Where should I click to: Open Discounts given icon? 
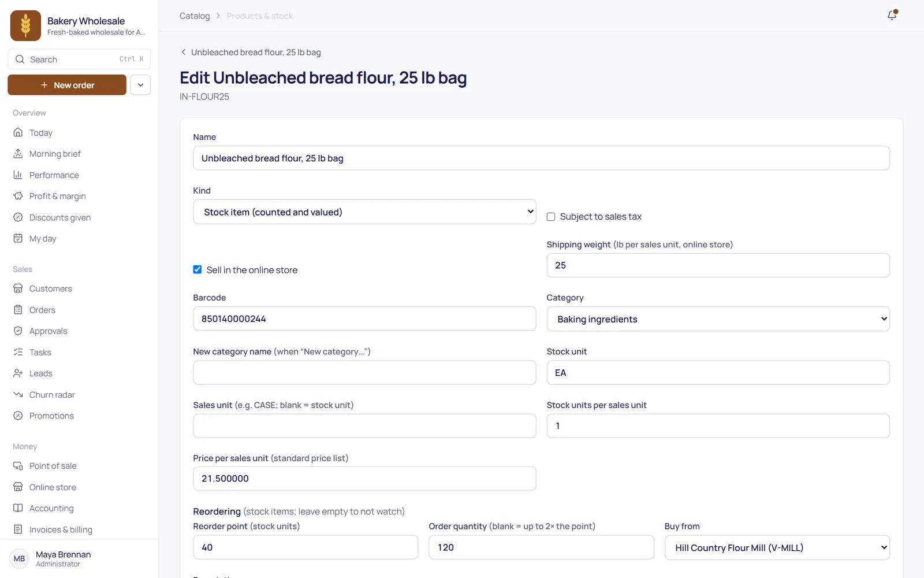pyautogui.click(x=18, y=217)
